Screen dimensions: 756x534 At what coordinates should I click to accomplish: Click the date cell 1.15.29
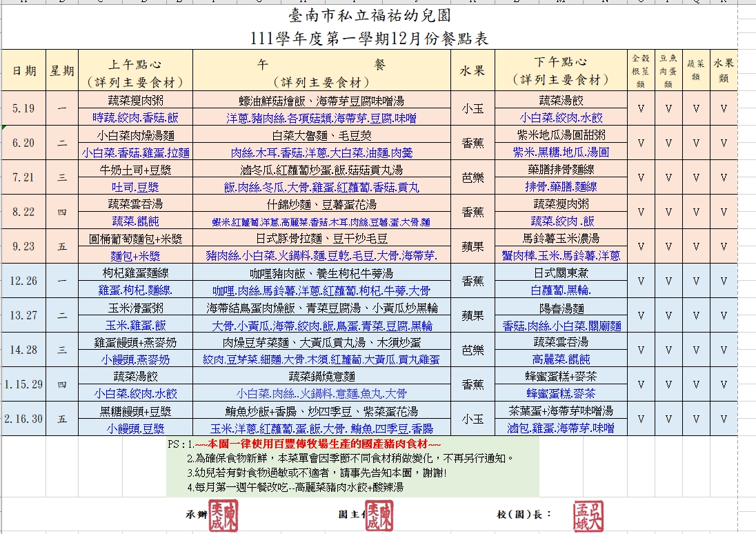point(24,384)
